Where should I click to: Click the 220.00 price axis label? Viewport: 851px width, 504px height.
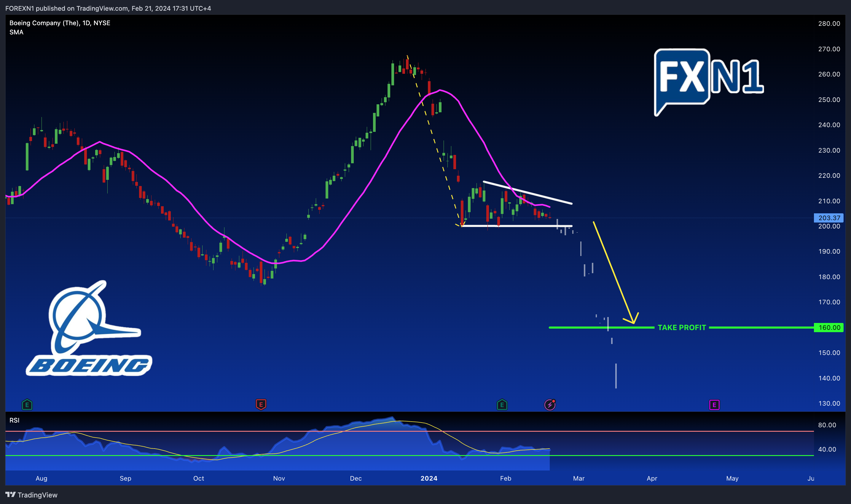829,175
